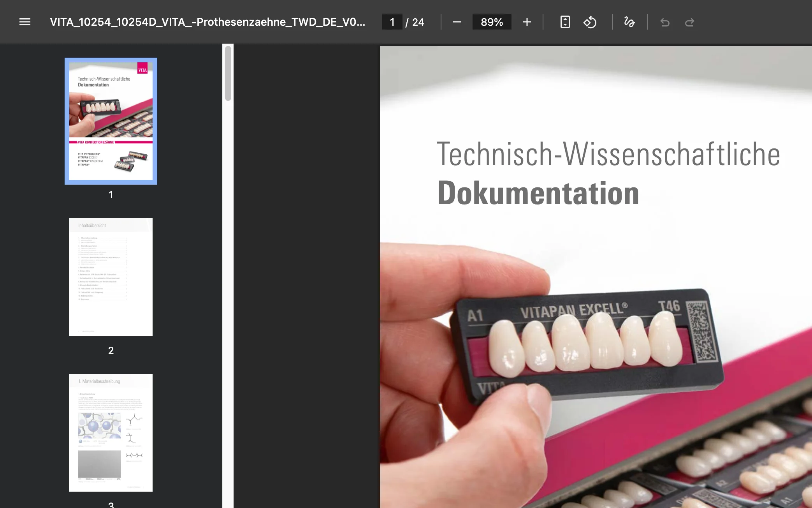
Task: Rotate the document counterclockwise
Action: tap(590, 22)
